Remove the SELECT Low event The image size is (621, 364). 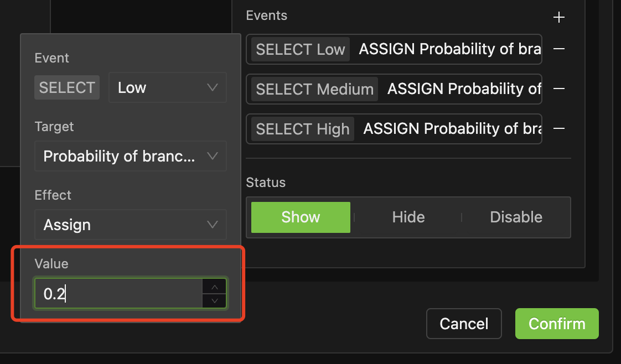(559, 49)
